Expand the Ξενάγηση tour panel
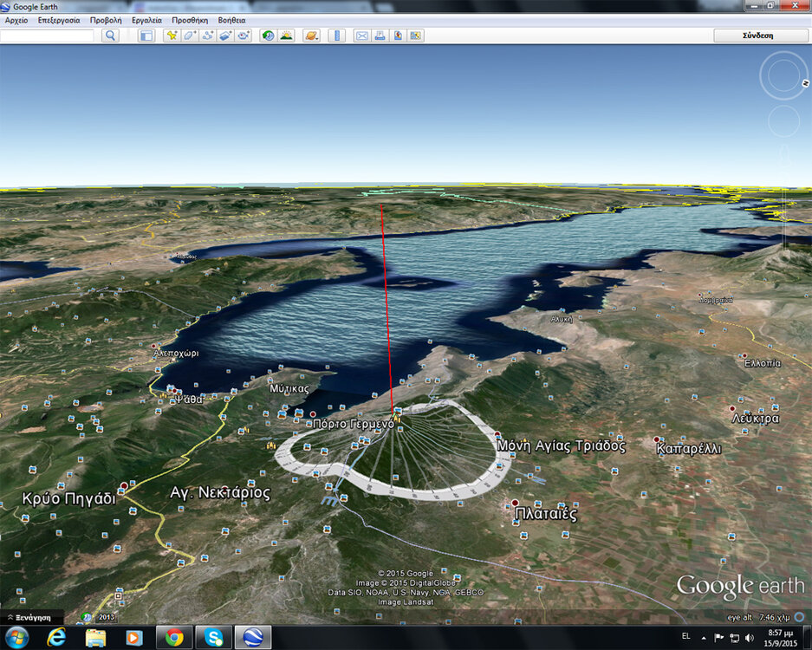Screen dimensions: 812x650 (x=31, y=617)
